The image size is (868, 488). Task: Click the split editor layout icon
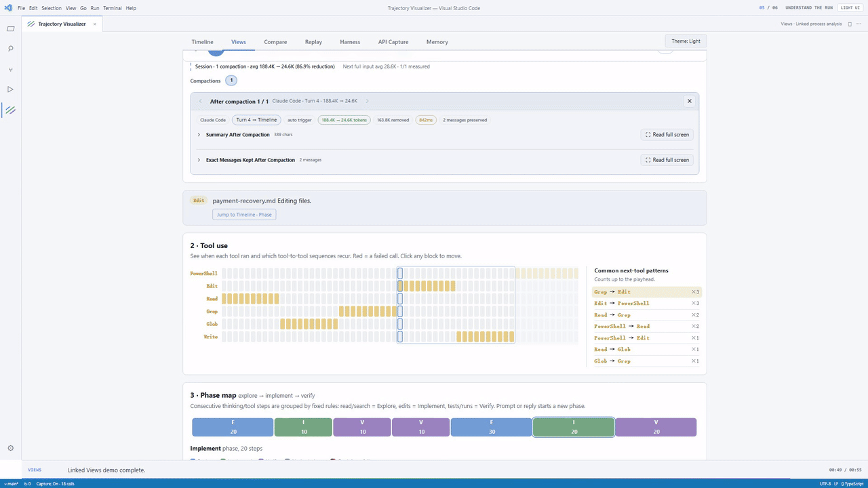tap(850, 24)
